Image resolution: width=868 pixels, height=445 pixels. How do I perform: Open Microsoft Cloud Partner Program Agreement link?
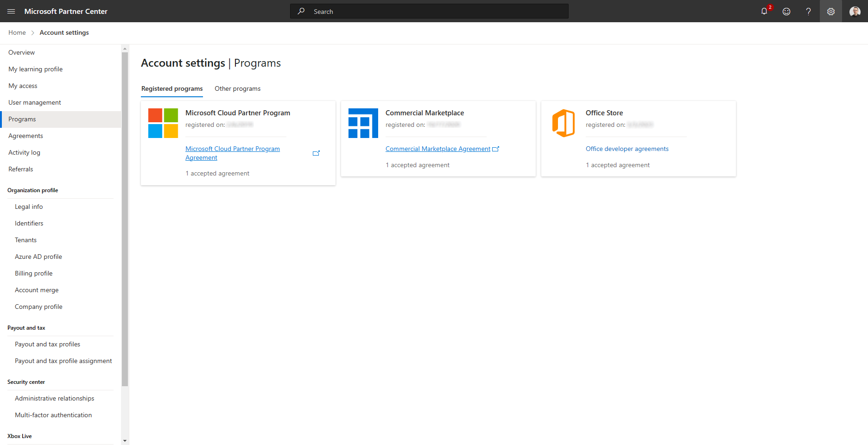pos(233,153)
